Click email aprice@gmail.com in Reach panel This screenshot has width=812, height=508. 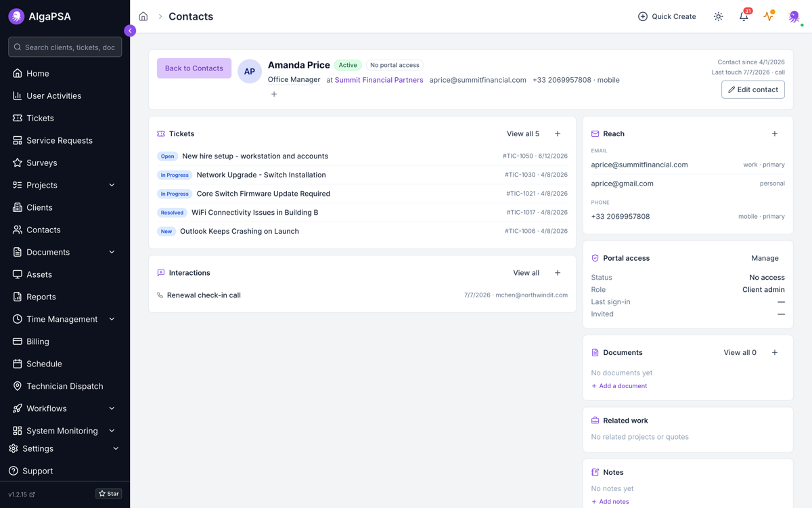tap(623, 184)
